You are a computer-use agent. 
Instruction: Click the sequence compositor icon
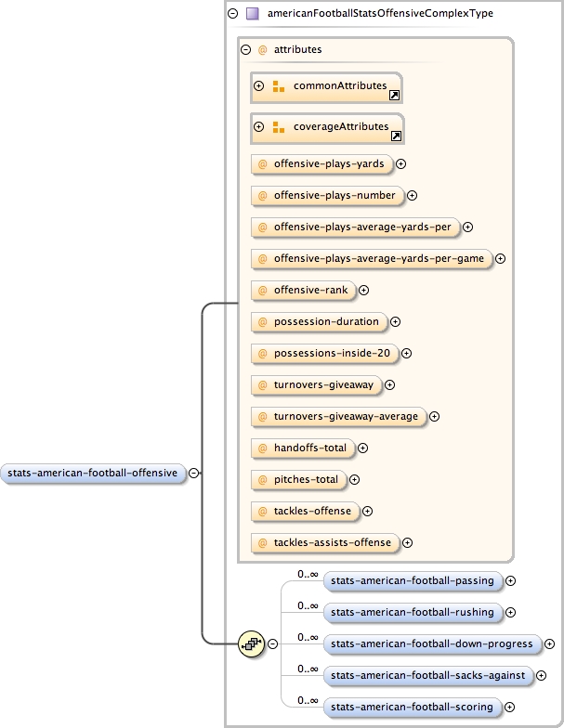pyautogui.click(x=251, y=643)
